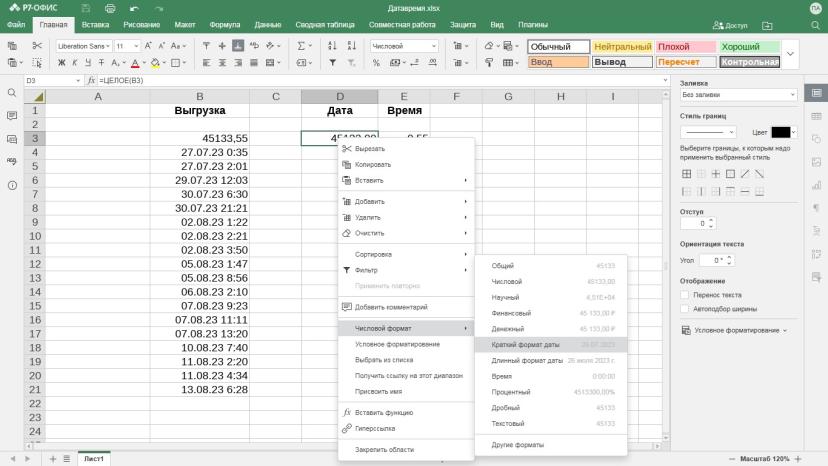Open Заливка fill dropdown
Screen dimensions: 828x466
point(738,95)
